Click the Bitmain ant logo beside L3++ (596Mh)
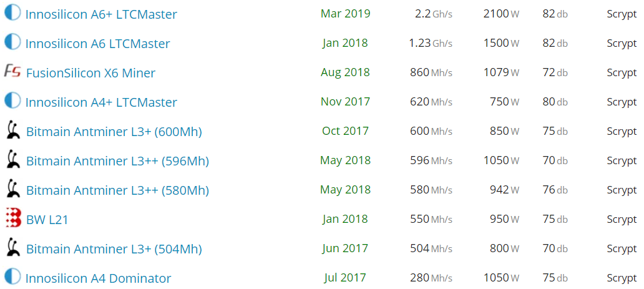This screenshot has width=644, height=289. (x=13, y=160)
